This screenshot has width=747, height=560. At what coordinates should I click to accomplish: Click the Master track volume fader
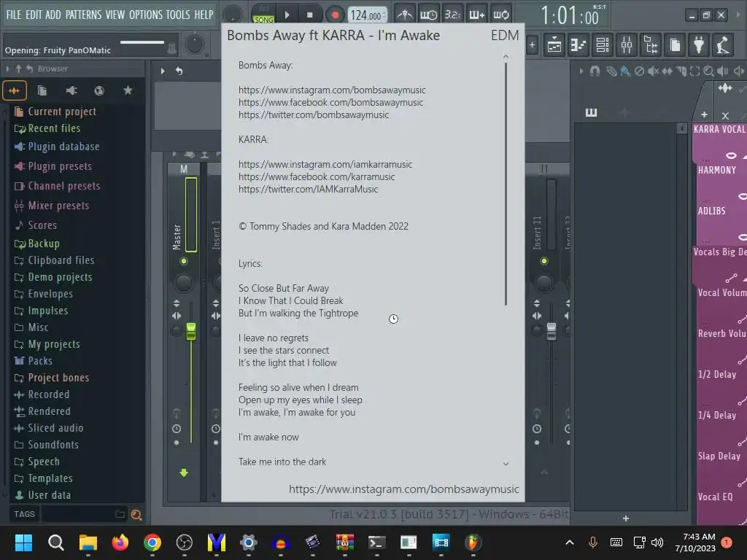click(x=191, y=331)
